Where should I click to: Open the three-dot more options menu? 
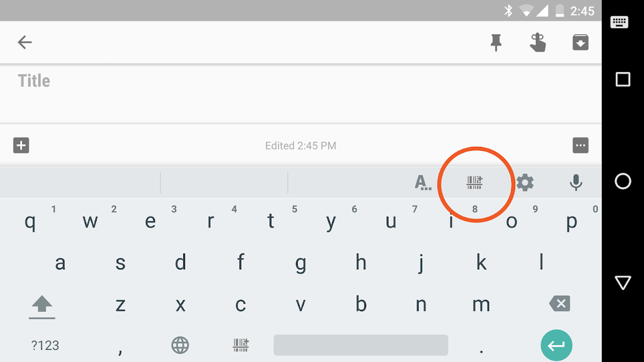580,145
